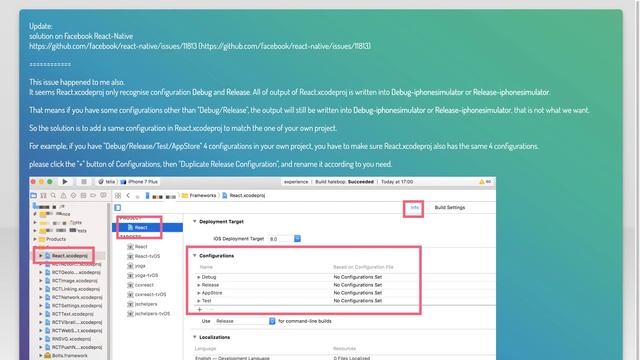Open the Report navigator speech-bubble icon

click(x=103, y=196)
